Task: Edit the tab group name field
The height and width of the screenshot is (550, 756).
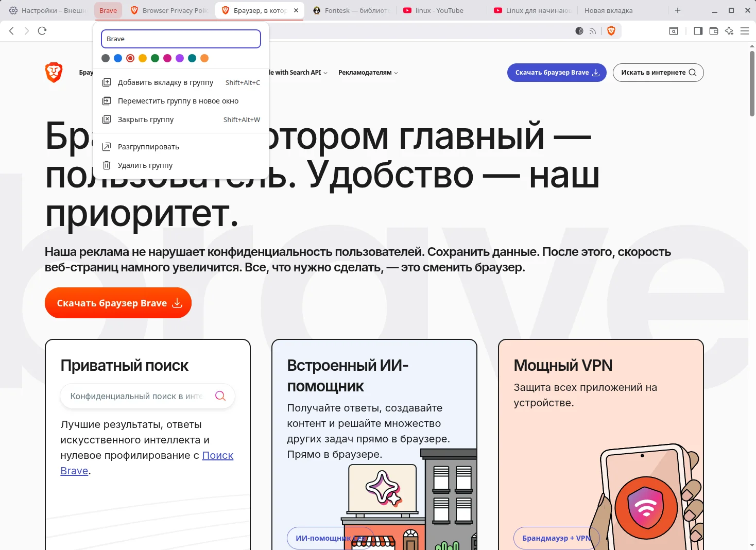Action: [x=181, y=39]
